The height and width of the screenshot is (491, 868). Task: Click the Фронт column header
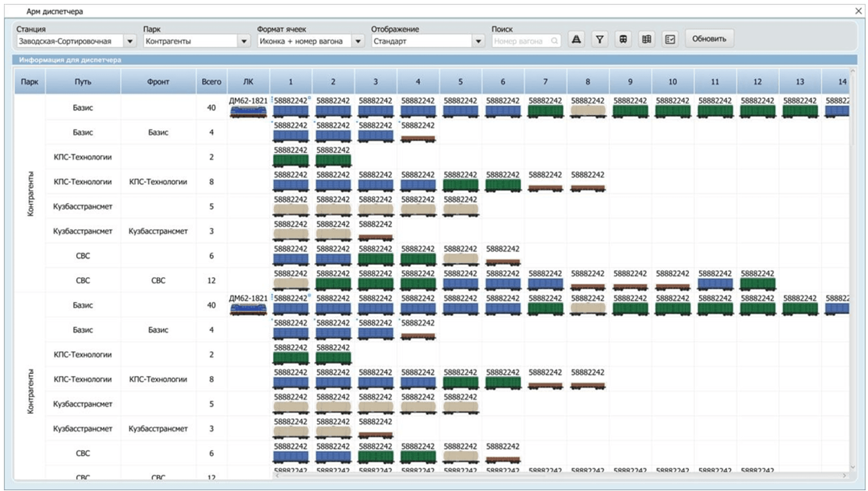coord(158,81)
